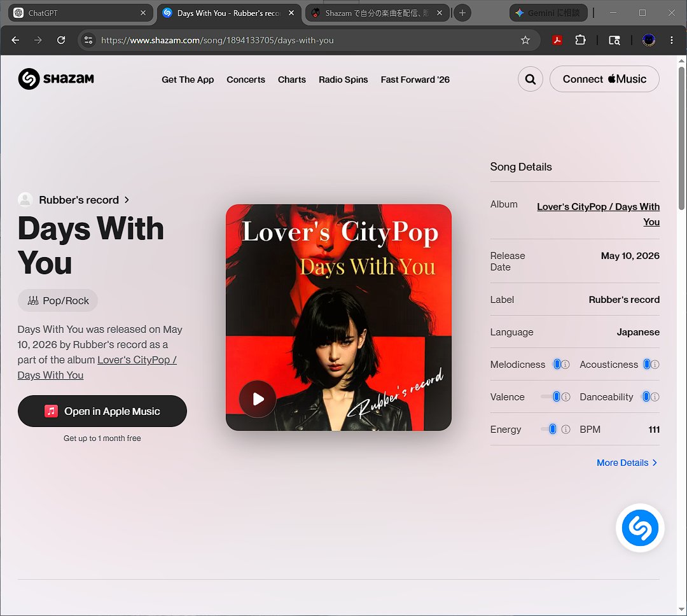The width and height of the screenshot is (687, 616).
Task: Click Open in Apple Music button
Action: click(102, 411)
